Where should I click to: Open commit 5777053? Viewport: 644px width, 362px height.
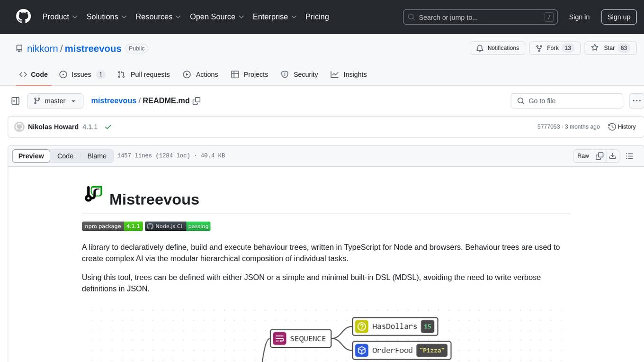click(548, 127)
